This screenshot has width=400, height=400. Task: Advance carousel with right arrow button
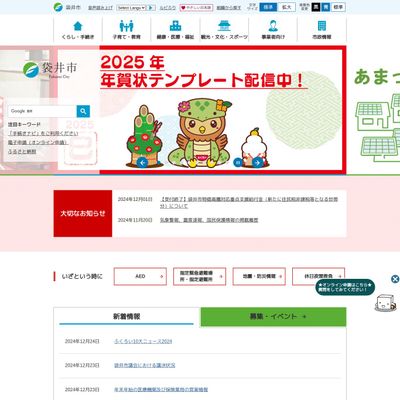[x=257, y=162]
